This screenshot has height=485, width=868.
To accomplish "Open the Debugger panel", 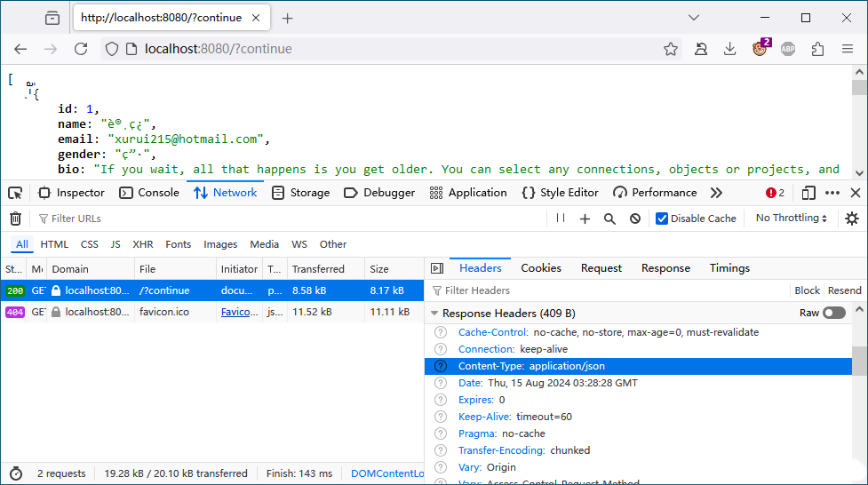I will coord(379,193).
